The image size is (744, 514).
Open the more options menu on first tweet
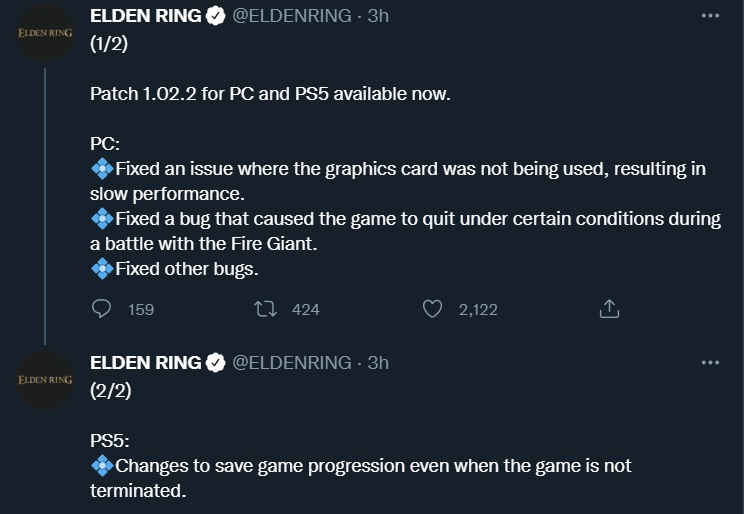(710, 16)
